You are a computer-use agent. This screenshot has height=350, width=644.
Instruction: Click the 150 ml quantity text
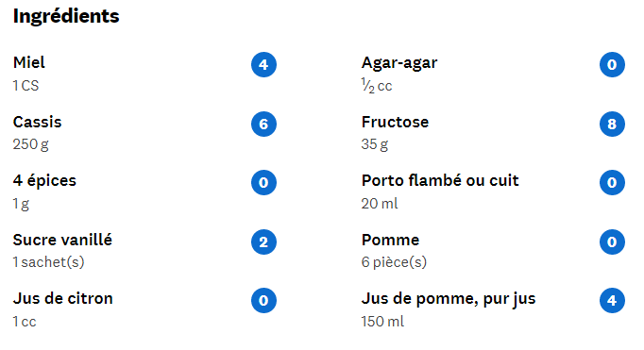(382, 322)
